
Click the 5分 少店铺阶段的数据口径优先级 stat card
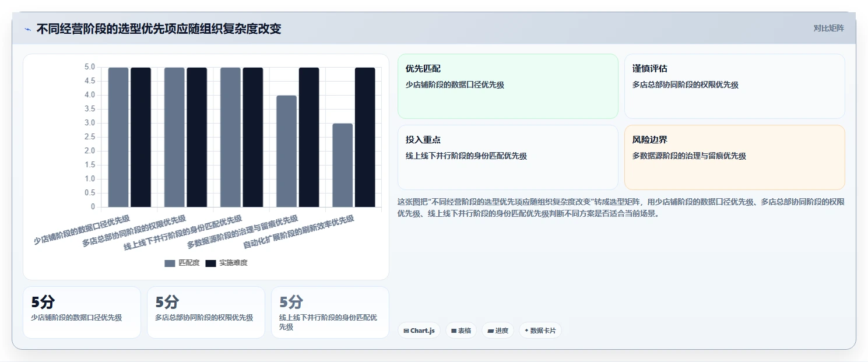tap(82, 312)
